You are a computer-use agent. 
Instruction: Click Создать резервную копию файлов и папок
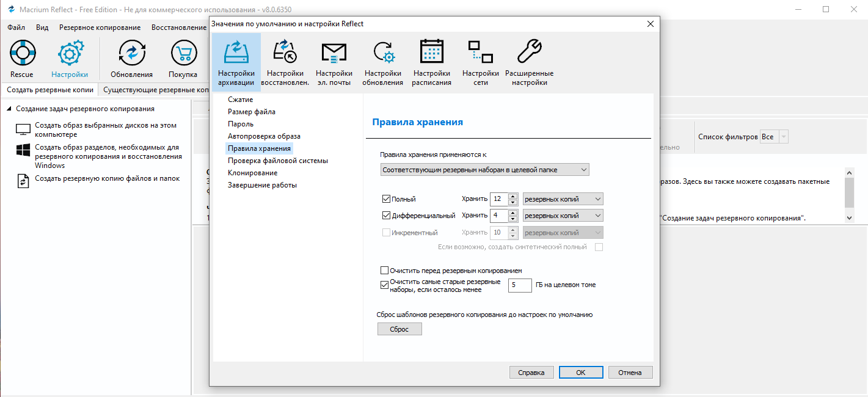107,178
